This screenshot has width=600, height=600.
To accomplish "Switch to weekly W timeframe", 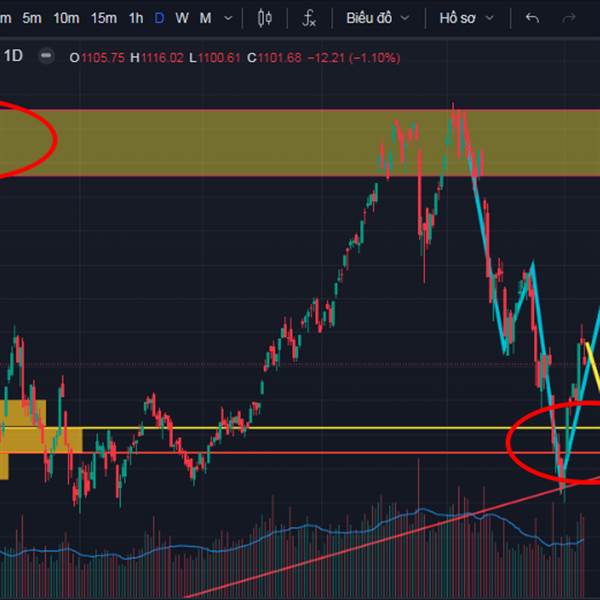I will click(x=182, y=18).
